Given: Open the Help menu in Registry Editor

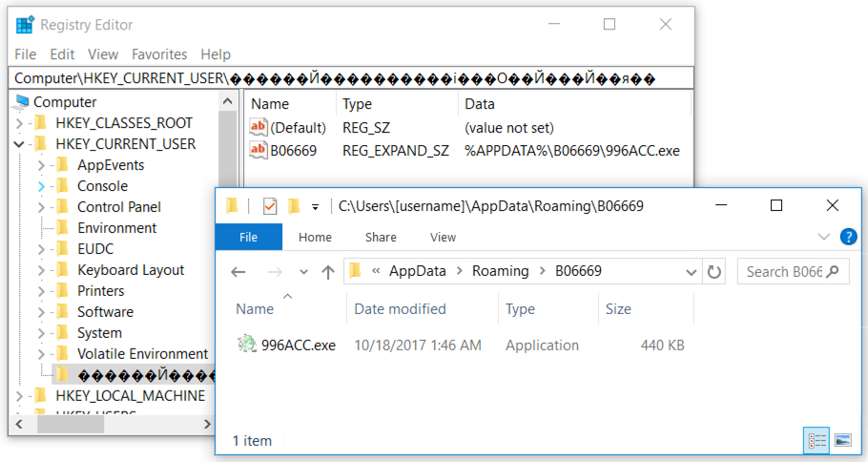Looking at the screenshot, I should point(216,54).
